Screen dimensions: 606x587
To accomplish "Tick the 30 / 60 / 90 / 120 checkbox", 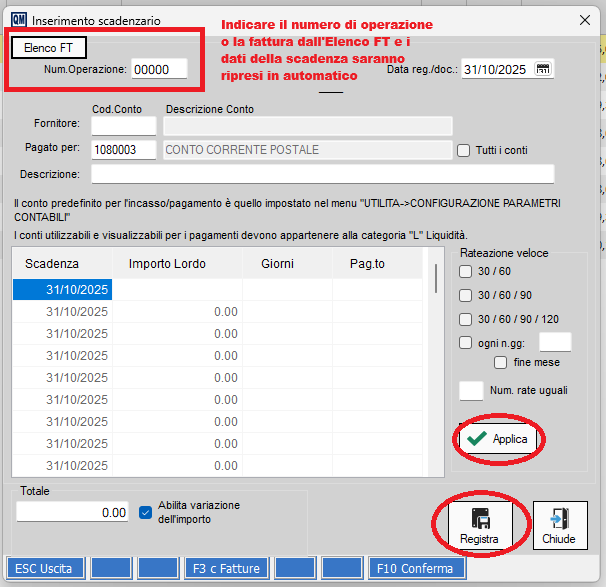I will tap(466, 319).
